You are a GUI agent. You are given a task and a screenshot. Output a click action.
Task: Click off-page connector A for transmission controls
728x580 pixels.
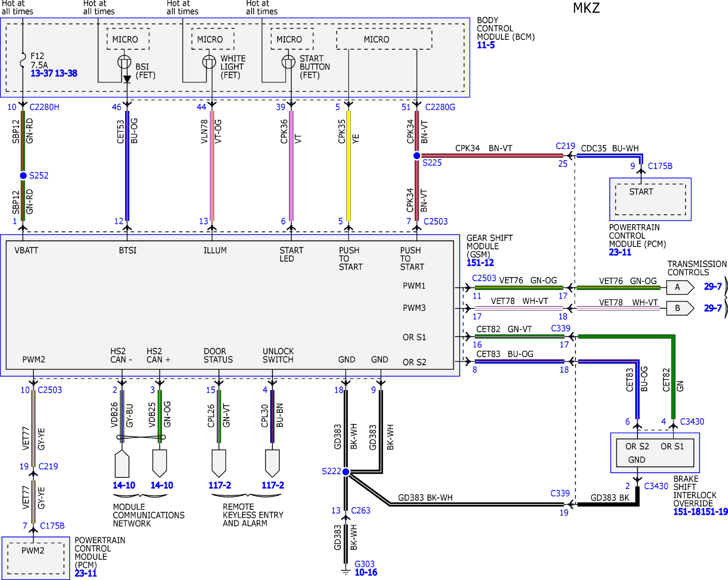[x=680, y=287]
